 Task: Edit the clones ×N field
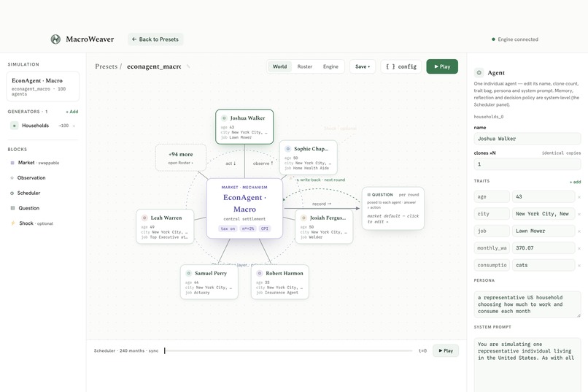pos(527,164)
